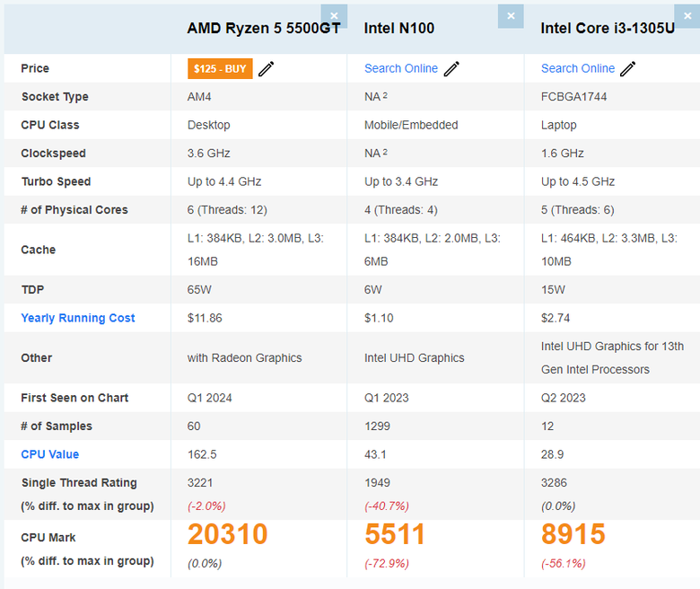This screenshot has height=589, width=700.
Task: Click the $2.74 yearly cost value
Action: (556, 318)
